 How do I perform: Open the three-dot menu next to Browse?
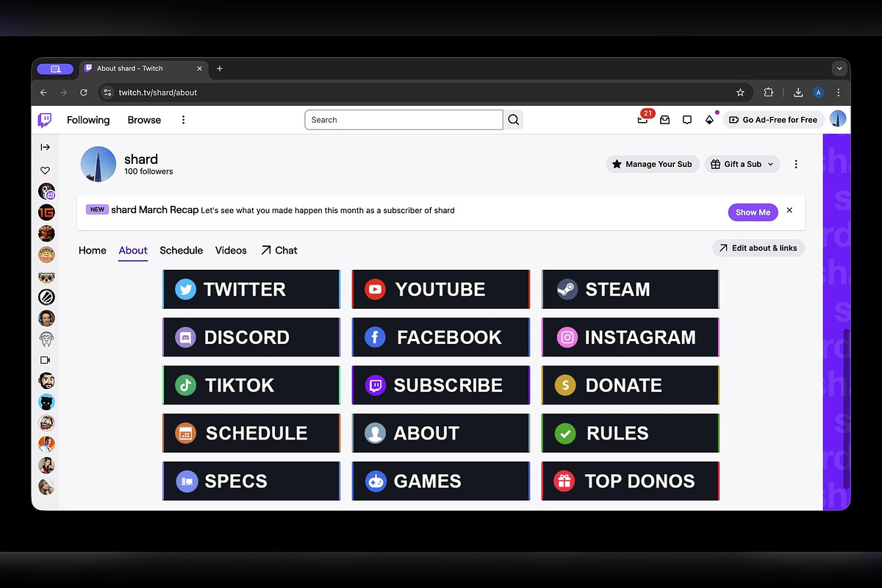pos(184,120)
